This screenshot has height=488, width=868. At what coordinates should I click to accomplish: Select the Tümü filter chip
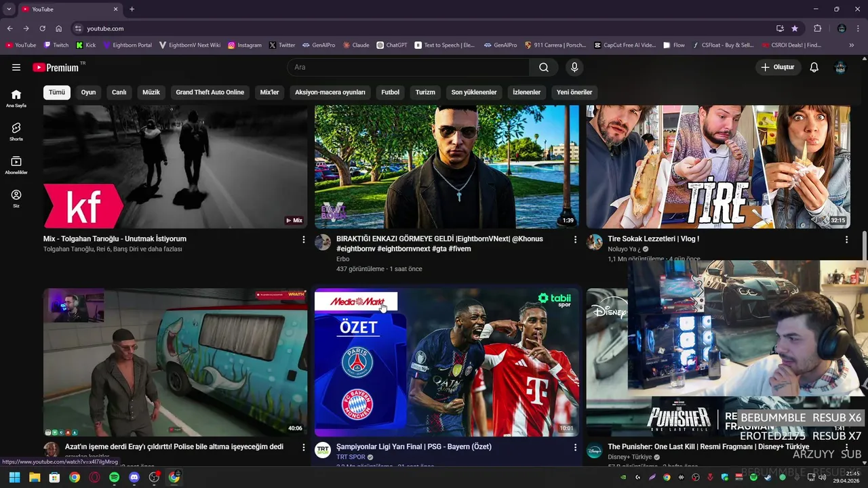[x=57, y=92]
